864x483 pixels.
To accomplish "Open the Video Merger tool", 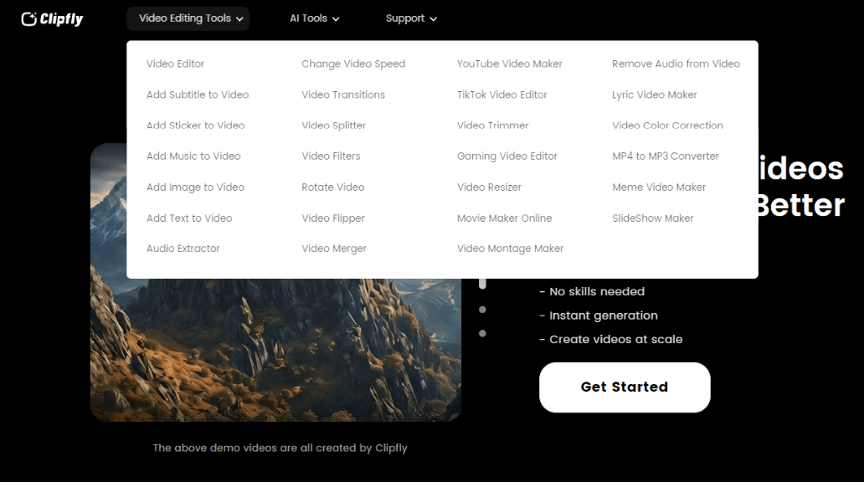I will click(x=334, y=248).
